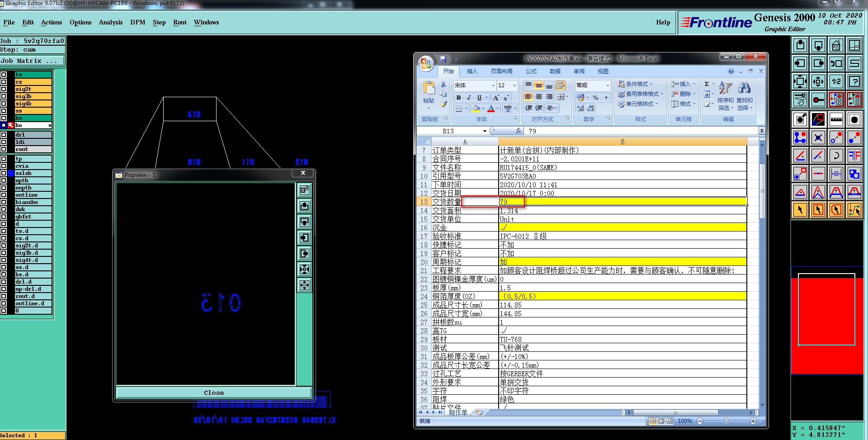Switch to the 插入 ribbon tab
Image resolution: width=868 pixels, height=440 pixels.
click(x=472, y=71)
